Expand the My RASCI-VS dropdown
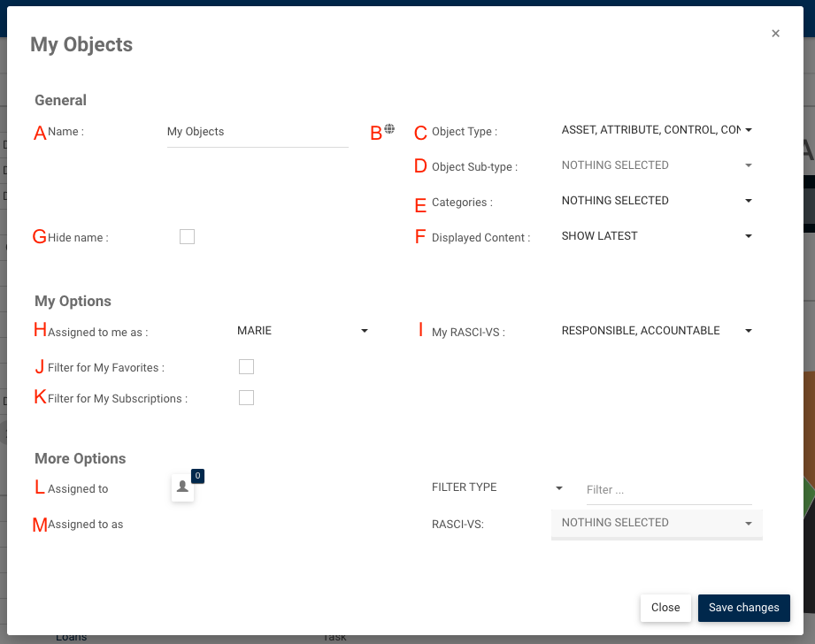This screenshot has width=815, height=644. (x=657, y=331)
